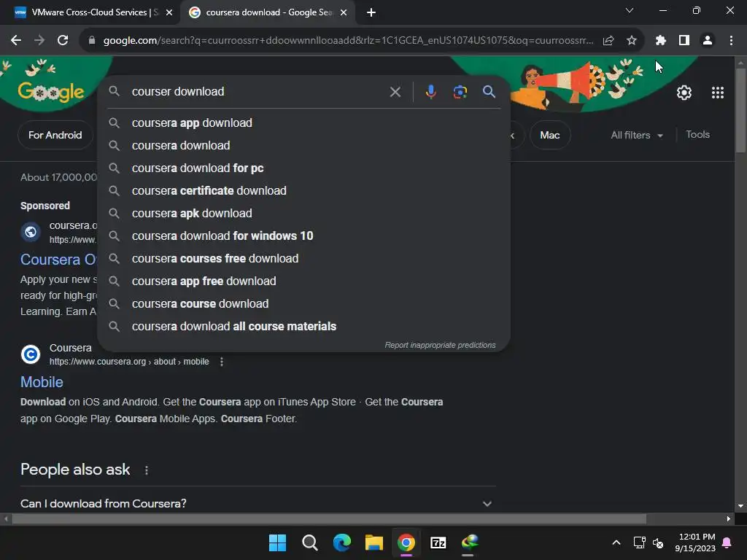
Task: Click the muted volume tray icon
Action: tap(658, 542)
